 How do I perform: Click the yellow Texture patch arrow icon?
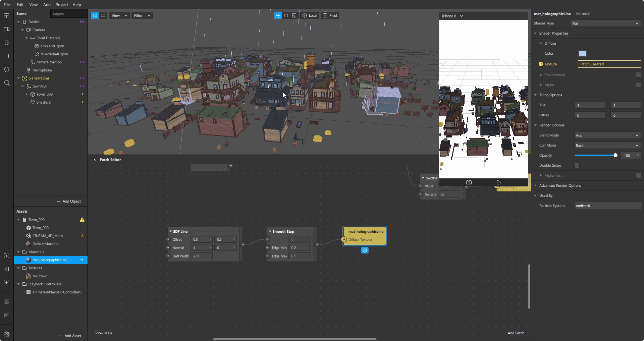(x=541, y=64)
